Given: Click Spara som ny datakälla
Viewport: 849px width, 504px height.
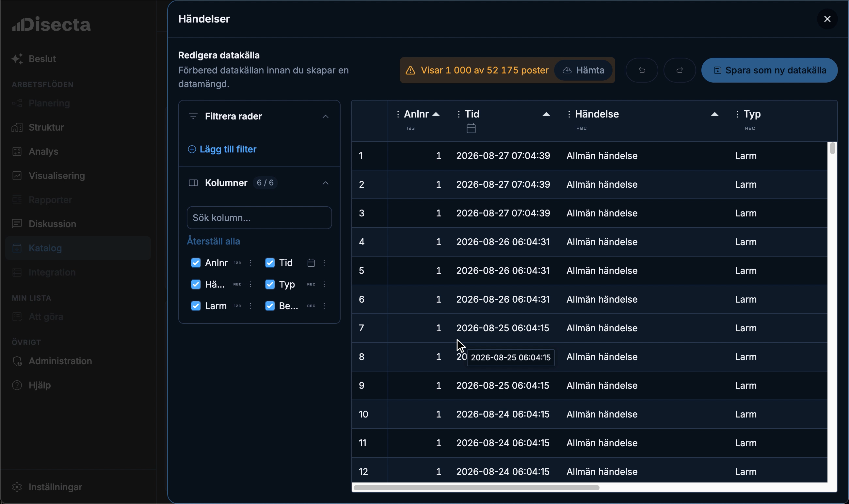Looking at the screenshot, I should tap(770, 70).
